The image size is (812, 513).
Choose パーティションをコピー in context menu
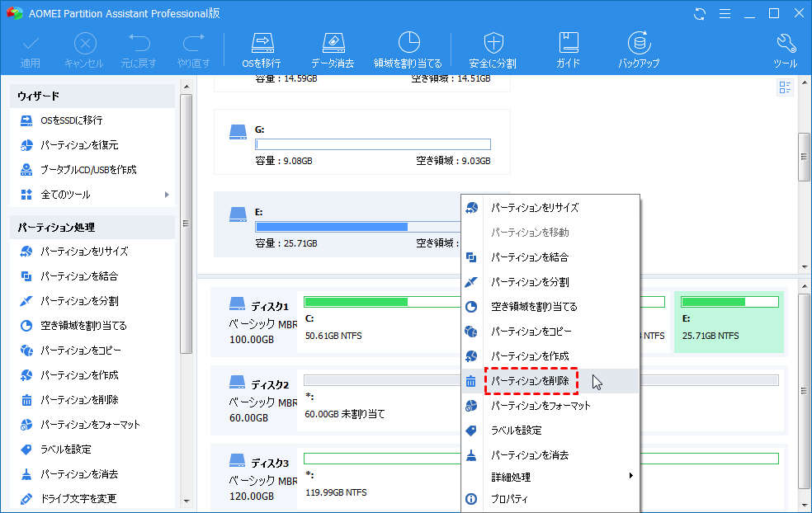[550, 332]
